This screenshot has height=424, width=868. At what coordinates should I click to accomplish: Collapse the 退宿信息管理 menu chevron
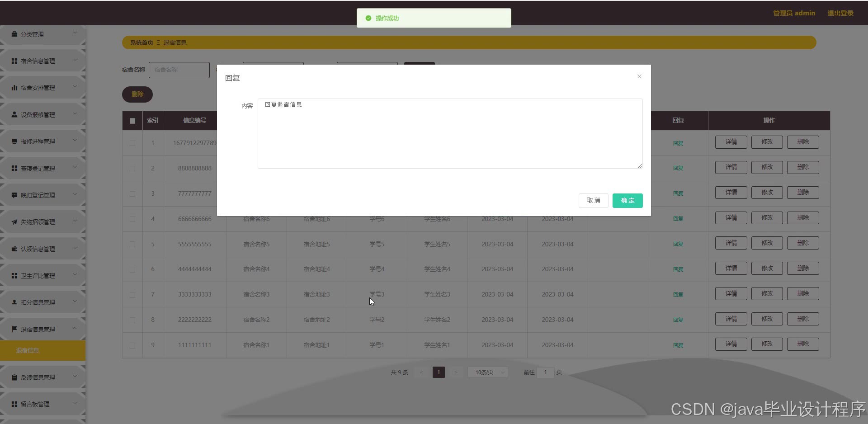(75, 328)
